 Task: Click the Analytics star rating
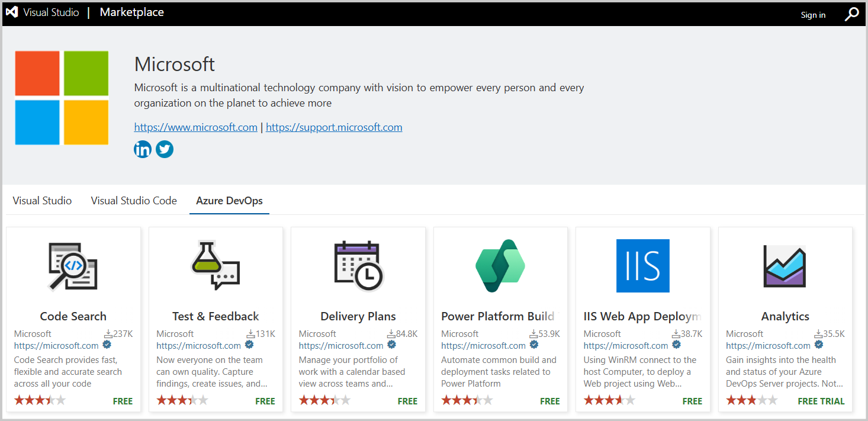pos(751,400)
